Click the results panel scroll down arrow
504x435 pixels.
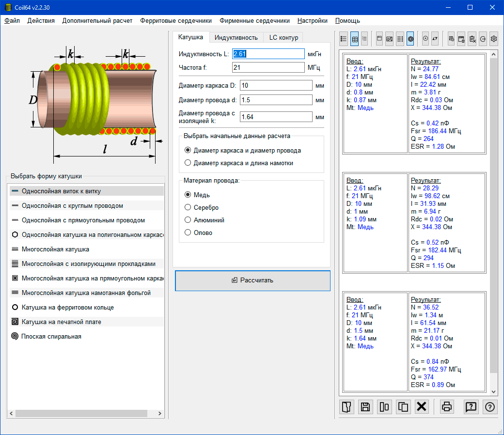[x=494, y=392]
